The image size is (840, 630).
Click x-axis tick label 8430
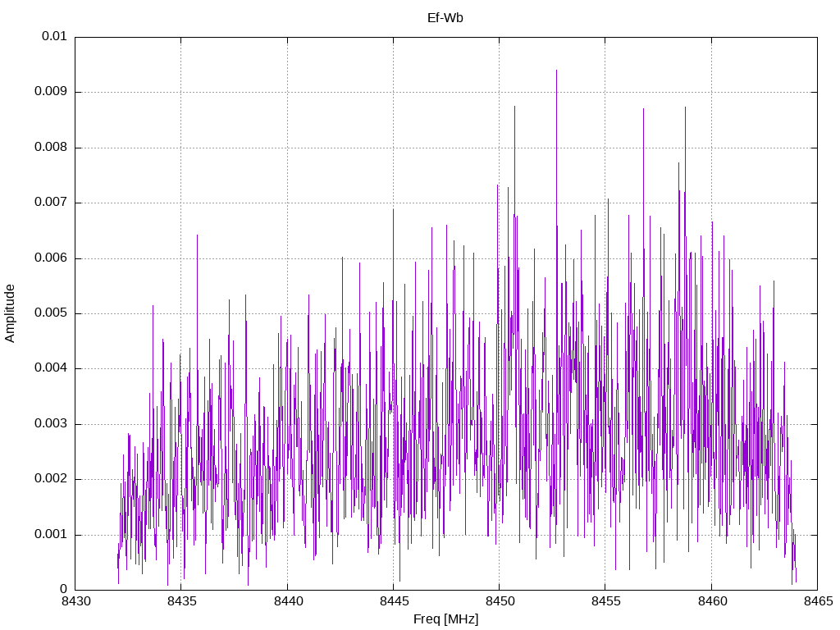click(75, 601)
